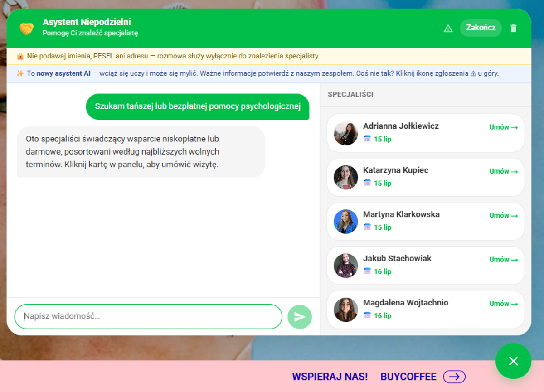
Task: Click Asystent Niepodzielni header title
Action: 87,22
